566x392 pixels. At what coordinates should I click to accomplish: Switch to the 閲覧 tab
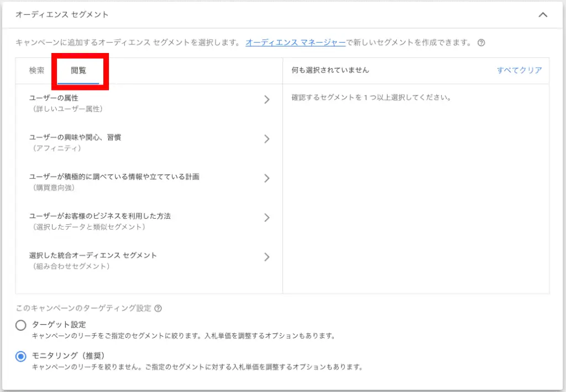pos(78,70)
